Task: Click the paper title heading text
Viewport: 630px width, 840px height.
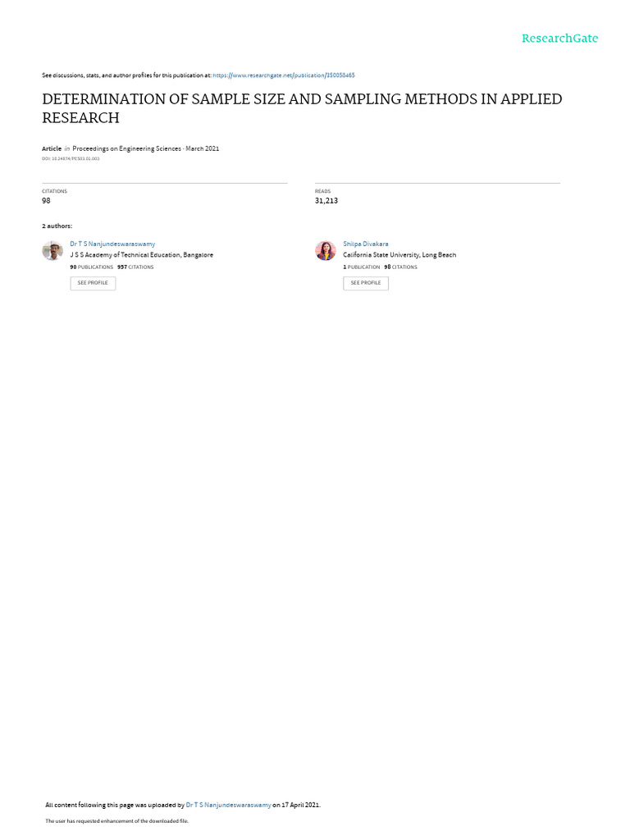Action: 302,108
